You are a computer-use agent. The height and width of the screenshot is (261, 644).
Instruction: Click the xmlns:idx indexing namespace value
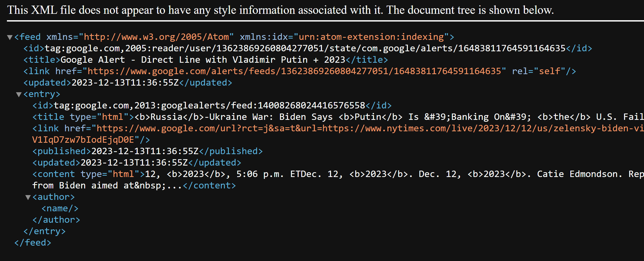(x=371, y=37)
